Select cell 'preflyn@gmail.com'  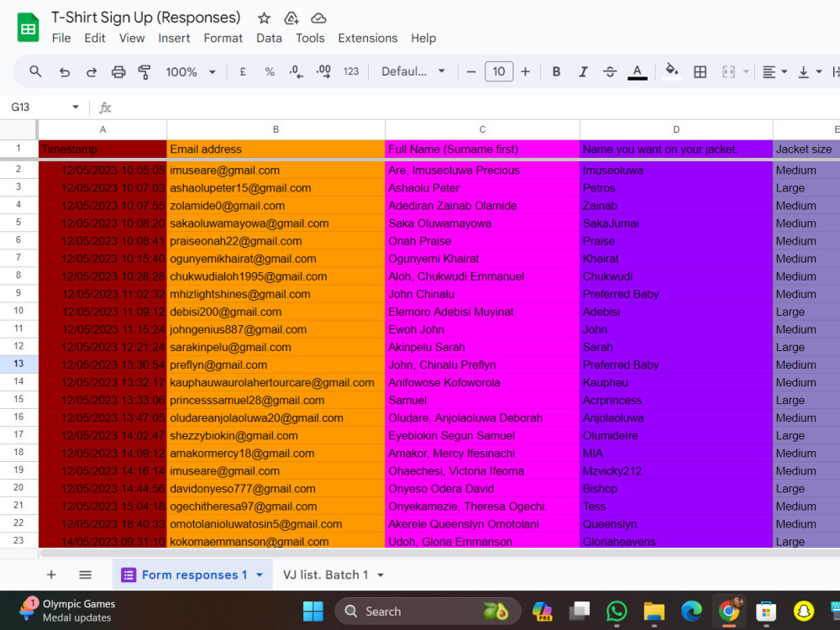click(276, 365)
